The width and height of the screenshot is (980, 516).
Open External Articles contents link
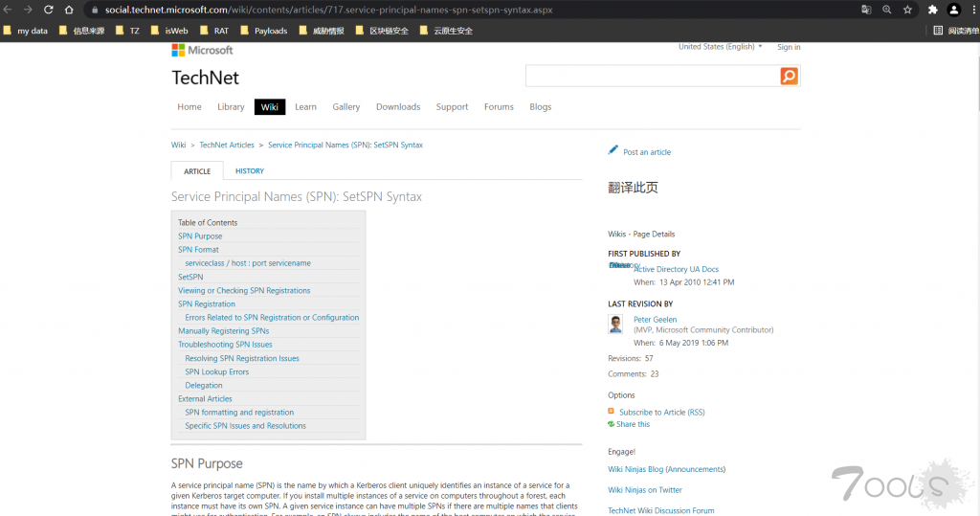205,398
